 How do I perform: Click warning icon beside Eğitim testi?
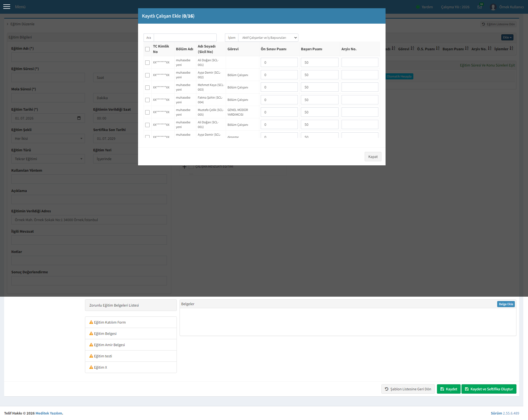coord(91,356)
